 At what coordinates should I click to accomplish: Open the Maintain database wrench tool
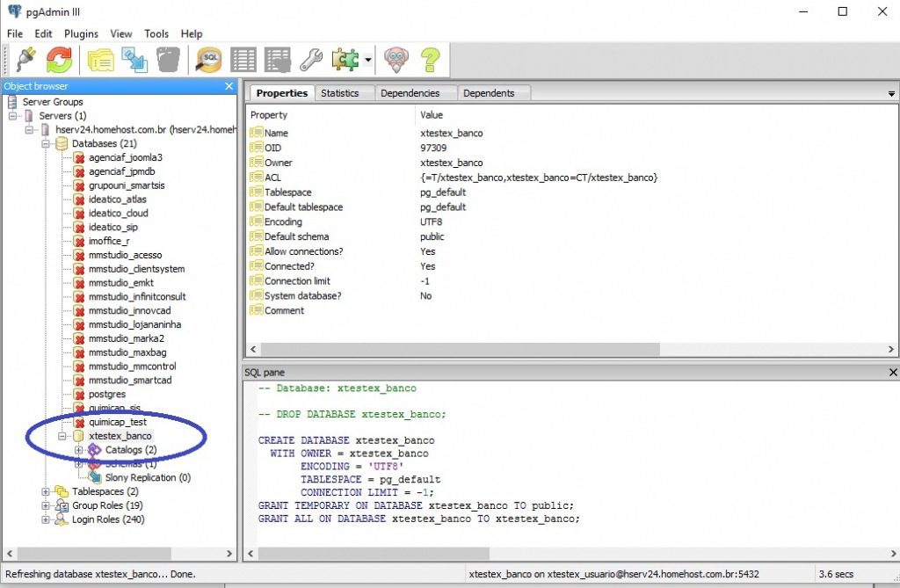click(312, 60)
